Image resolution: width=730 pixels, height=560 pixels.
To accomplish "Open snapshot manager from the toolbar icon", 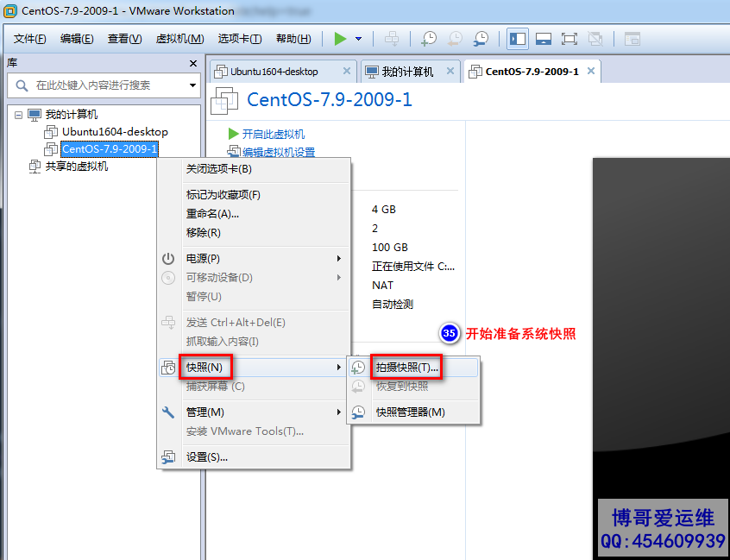I will pyautogui.click(x=481, y=39).
